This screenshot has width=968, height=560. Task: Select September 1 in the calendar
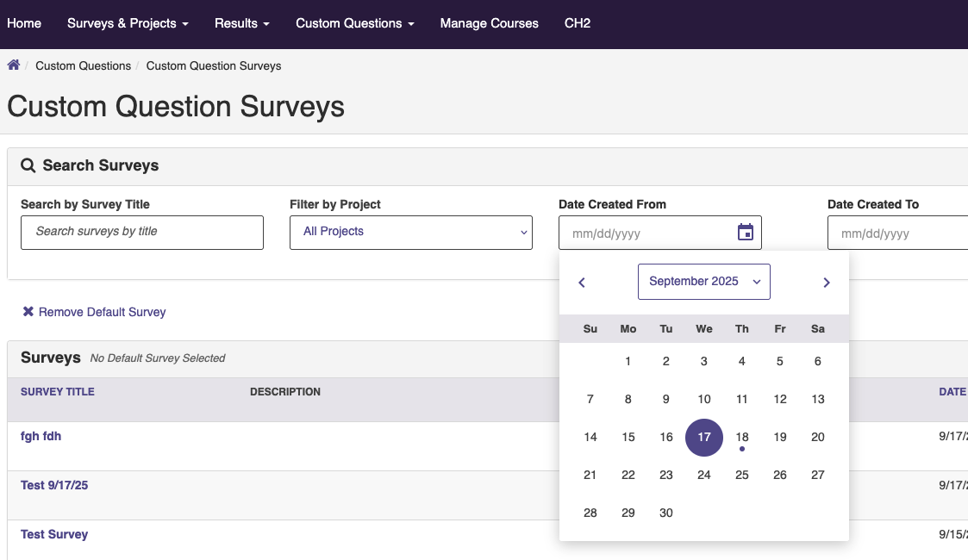click(628, 361)
